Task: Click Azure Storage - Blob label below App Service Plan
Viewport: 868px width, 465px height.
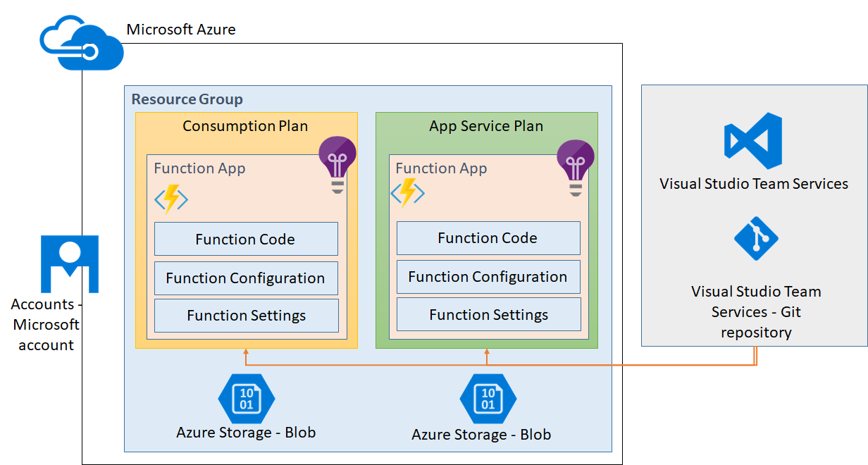Action: click(481, 435)
